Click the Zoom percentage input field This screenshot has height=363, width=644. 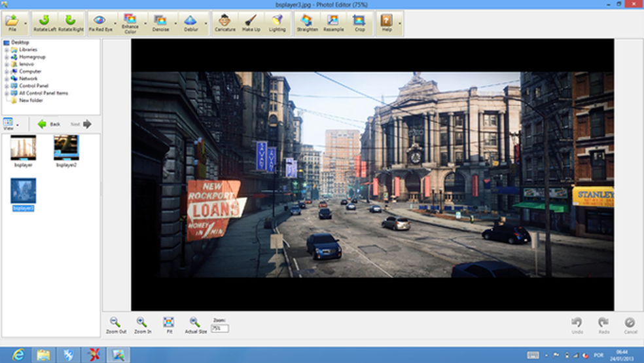[x=220, y=328]
